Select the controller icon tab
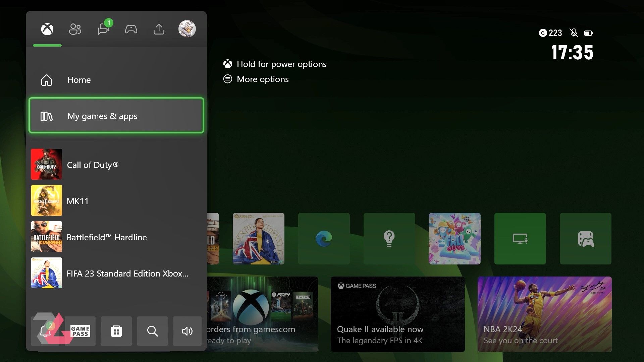Screen dimensions: 644x362 click(131, 29)
